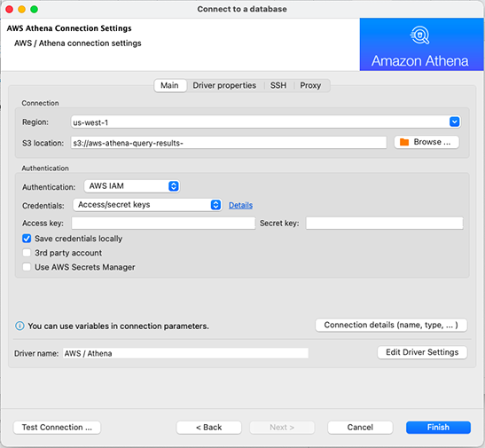Open the Region dropdown arrow
This screenshot has height=448, width=485.
454,122
